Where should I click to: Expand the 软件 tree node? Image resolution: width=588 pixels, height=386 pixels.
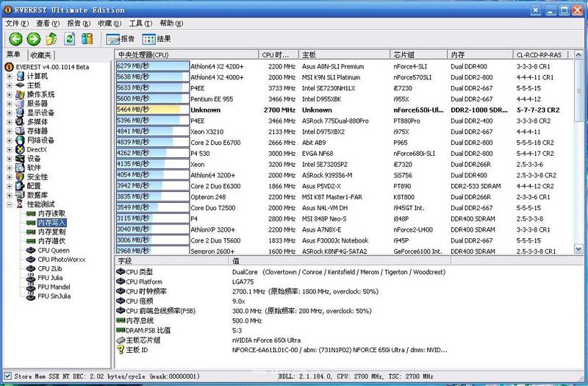click(x=10, y=168)
